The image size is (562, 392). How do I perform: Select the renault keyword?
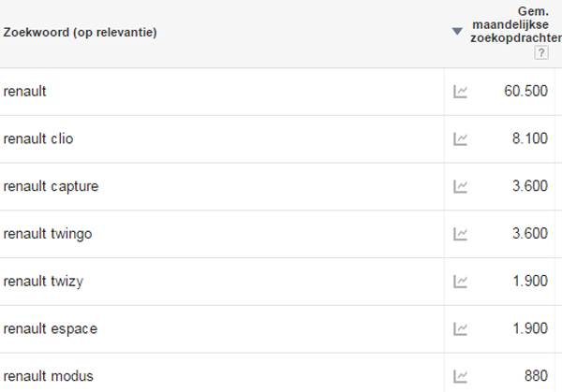coord(24,92)
